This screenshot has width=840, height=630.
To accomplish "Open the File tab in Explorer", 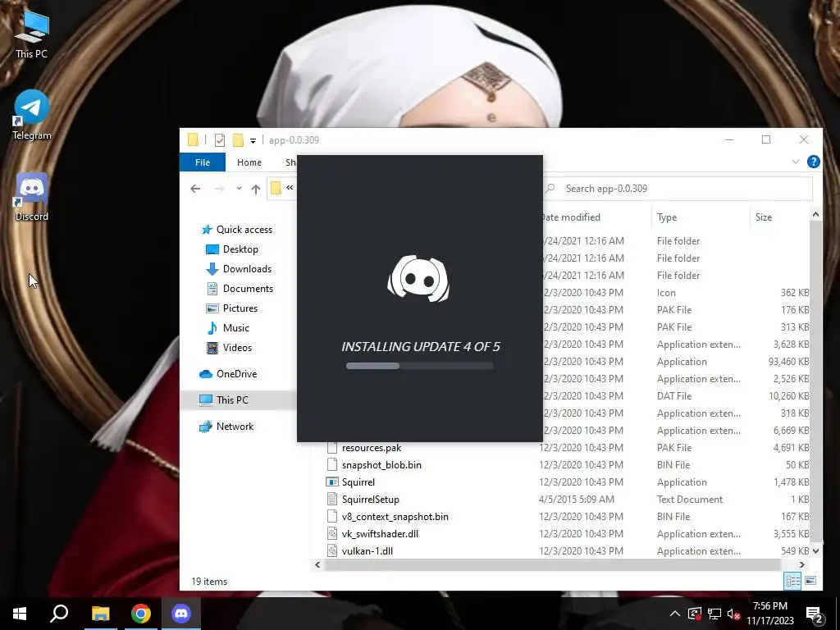I will (203, 162).
